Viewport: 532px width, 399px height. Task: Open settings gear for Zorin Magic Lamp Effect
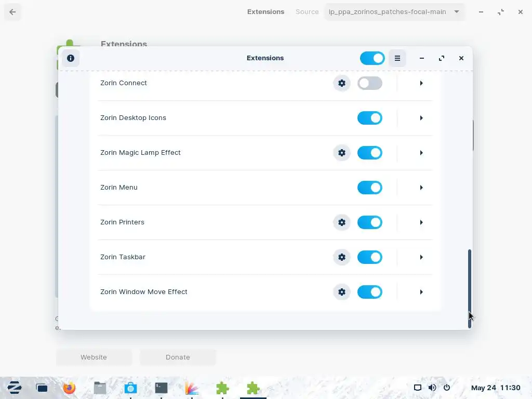[x=342, y=153]
